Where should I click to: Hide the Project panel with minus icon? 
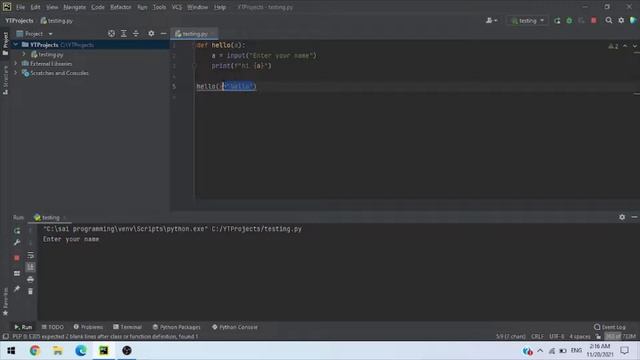tap(163, 33)
